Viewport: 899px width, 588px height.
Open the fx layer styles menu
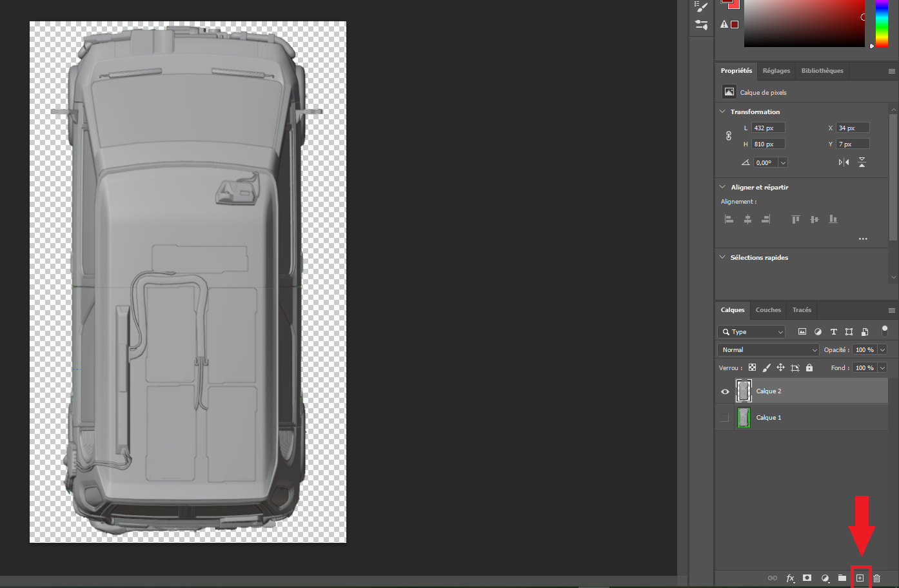(x=790, y=578)
